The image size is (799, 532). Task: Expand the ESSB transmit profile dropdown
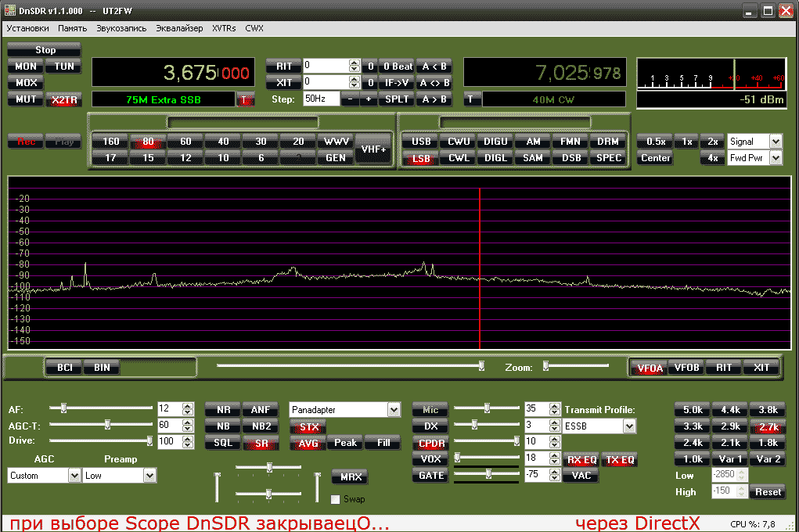click(629, 426)
